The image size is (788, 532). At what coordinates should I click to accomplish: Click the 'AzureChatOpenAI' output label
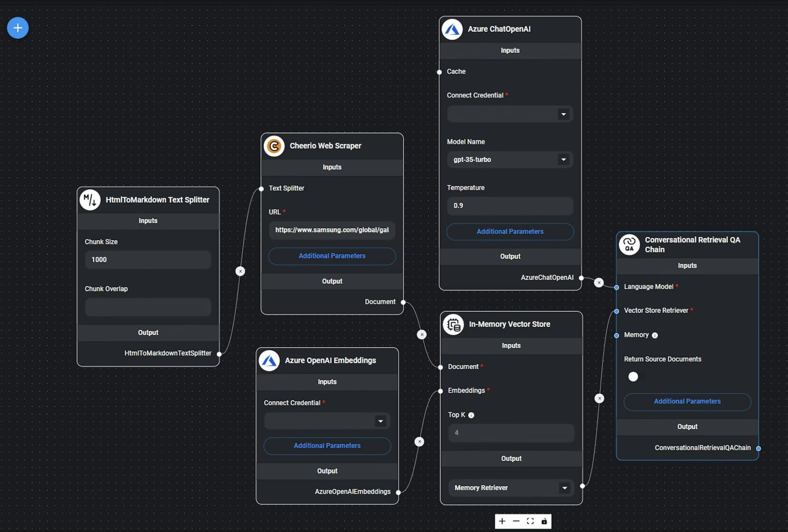(547, 278)
